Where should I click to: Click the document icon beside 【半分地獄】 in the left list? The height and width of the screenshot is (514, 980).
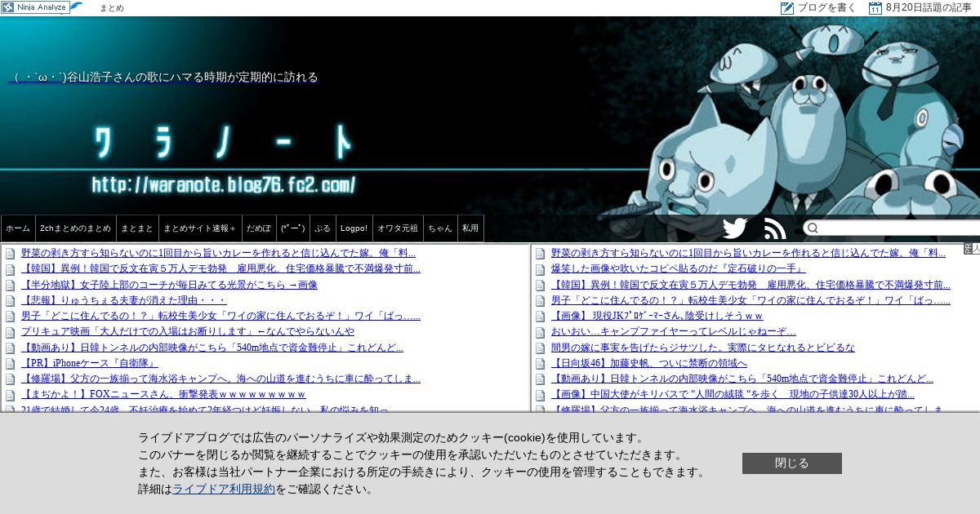pos(11,285)
